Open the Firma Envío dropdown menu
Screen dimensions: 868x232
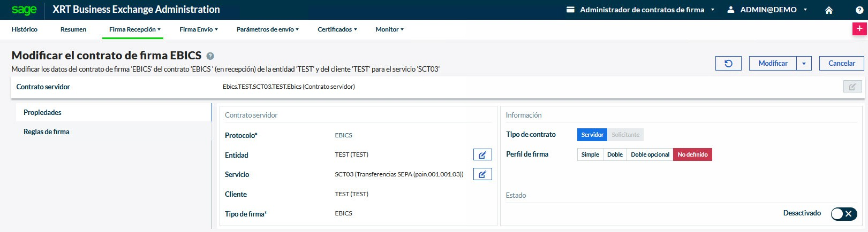click(199, 29)
